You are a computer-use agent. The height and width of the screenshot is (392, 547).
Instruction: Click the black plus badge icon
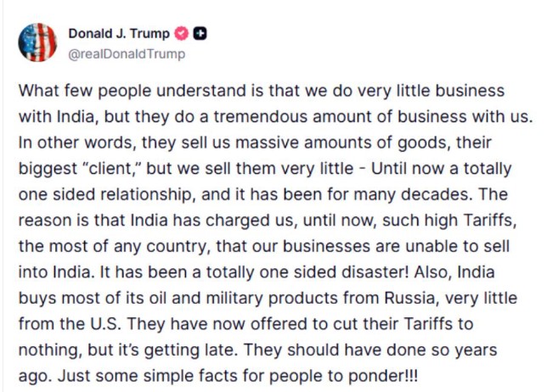[200, 34]
